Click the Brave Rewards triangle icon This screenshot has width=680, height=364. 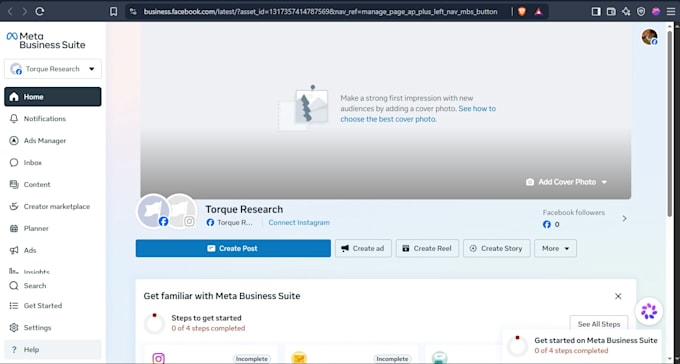click(x=539, y=12)
